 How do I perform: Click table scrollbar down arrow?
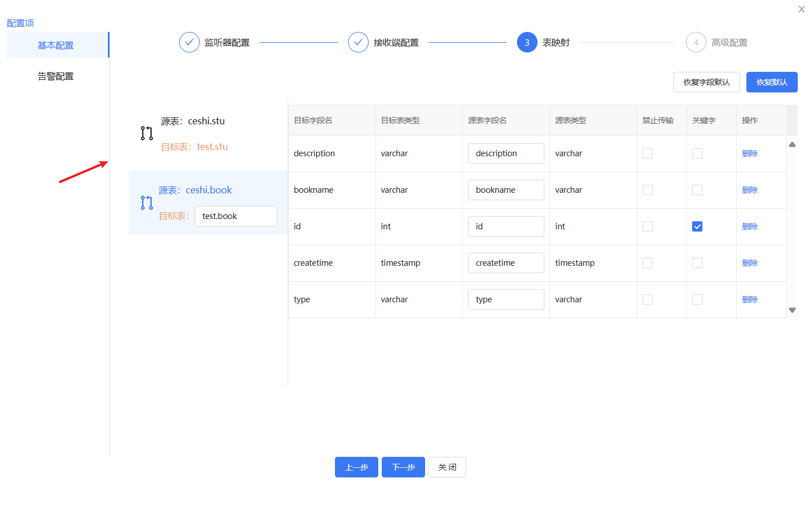tap(792, 310)
